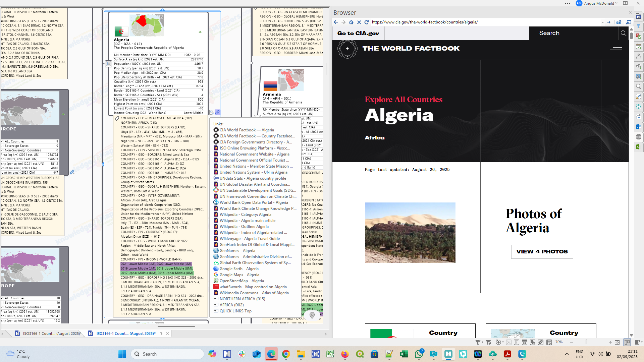Open the page in an external browser
Viewport: 644px width, 362px height.
point(628,22)
